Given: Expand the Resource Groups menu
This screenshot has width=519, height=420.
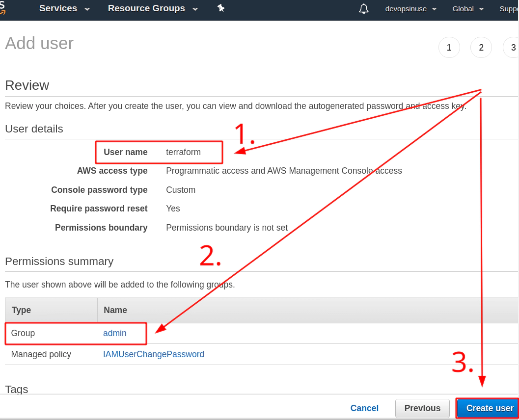Looking at the screenshot, I should [x=153, y=8].
